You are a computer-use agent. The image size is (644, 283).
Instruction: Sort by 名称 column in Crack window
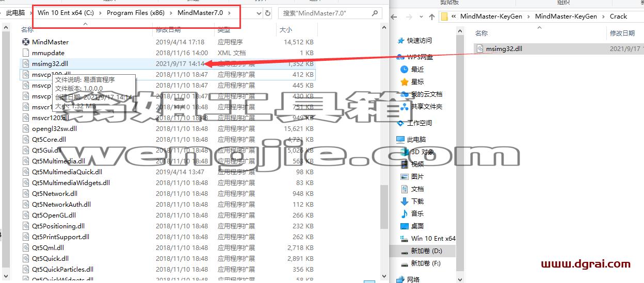[481, 33]
